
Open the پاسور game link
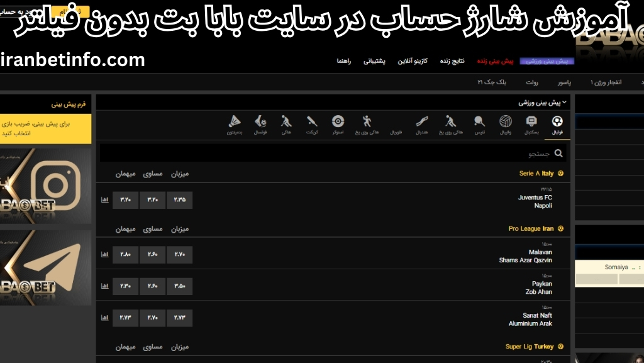point(564,82)
